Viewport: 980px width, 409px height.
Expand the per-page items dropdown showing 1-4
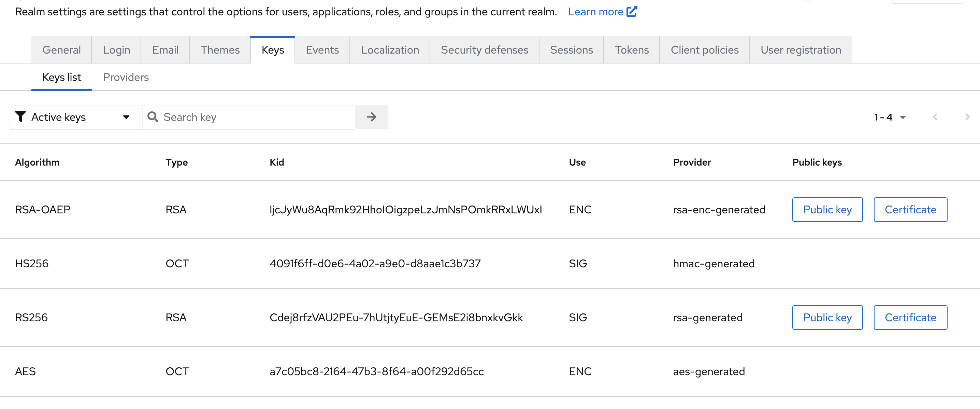coord(890,117)
